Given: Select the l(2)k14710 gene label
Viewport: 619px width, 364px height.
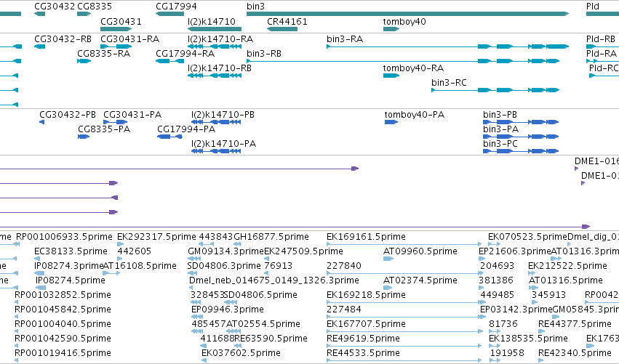Looking at the screenshot, I should tap(212, 21).
